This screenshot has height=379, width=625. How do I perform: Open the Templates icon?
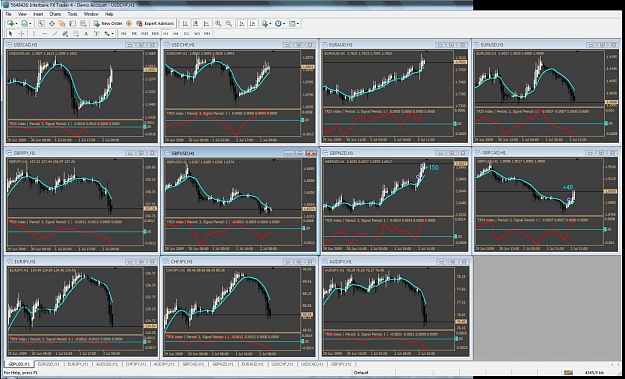point(292,24)
